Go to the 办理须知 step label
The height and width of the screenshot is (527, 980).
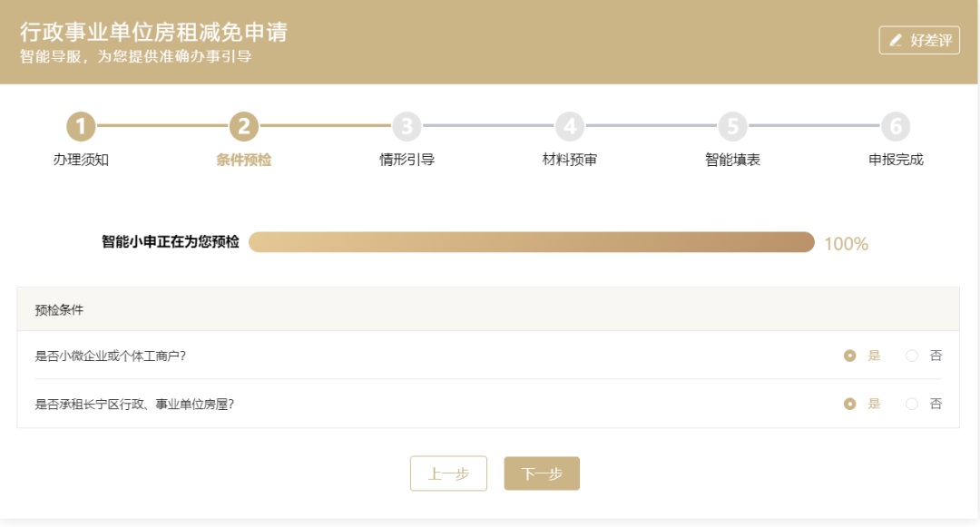click(x=81, y=160)
